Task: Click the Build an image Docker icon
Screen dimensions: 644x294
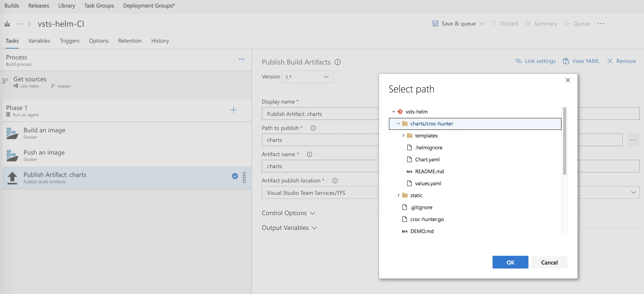Action: coord(12,133)
